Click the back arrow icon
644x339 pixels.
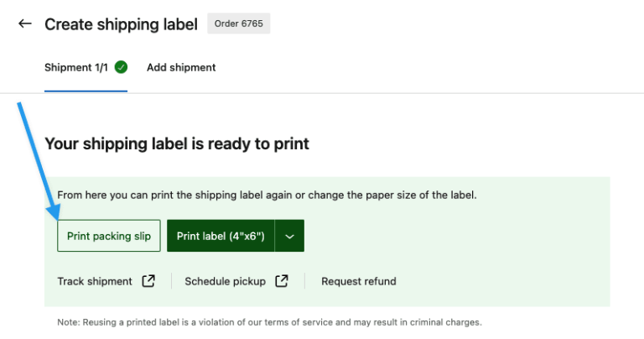[24, 23]
